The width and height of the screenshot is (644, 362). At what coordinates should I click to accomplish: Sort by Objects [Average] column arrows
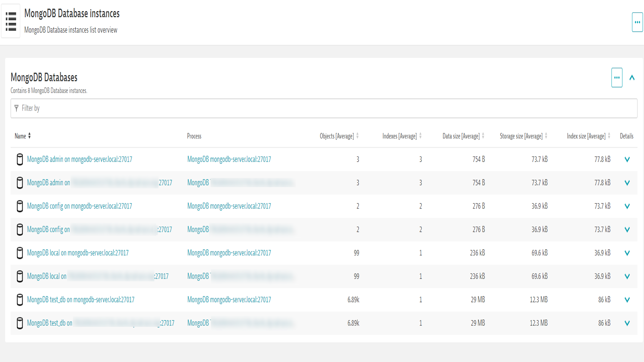click(357, 136)
